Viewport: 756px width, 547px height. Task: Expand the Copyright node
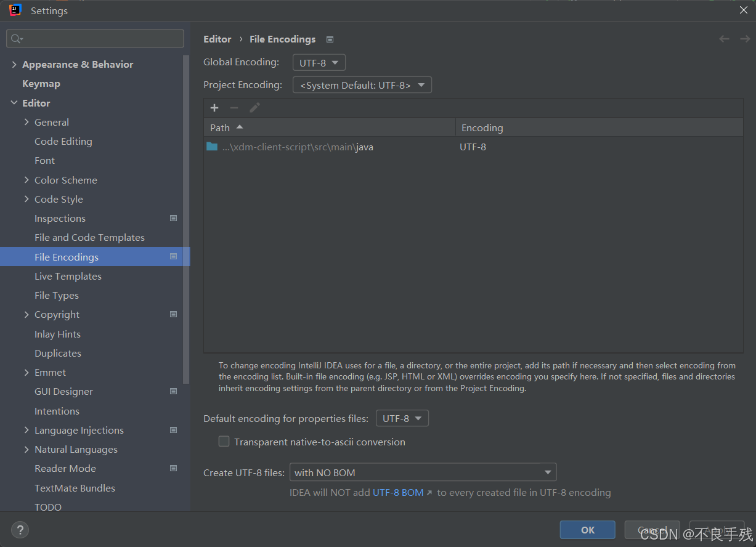tap(26, 314)
